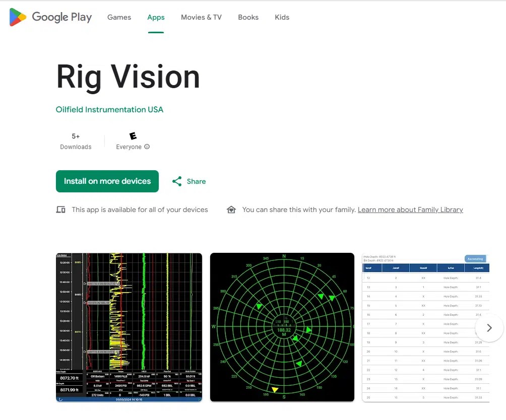Open the Books section
506x420 pixels.
tap(248, 17)
